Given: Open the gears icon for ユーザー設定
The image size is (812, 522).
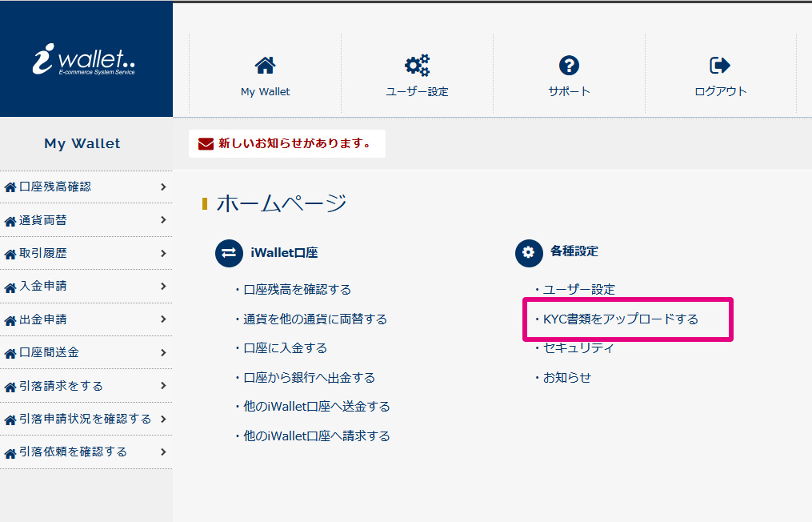Looking at the screenshot, I should pos(417,66).
